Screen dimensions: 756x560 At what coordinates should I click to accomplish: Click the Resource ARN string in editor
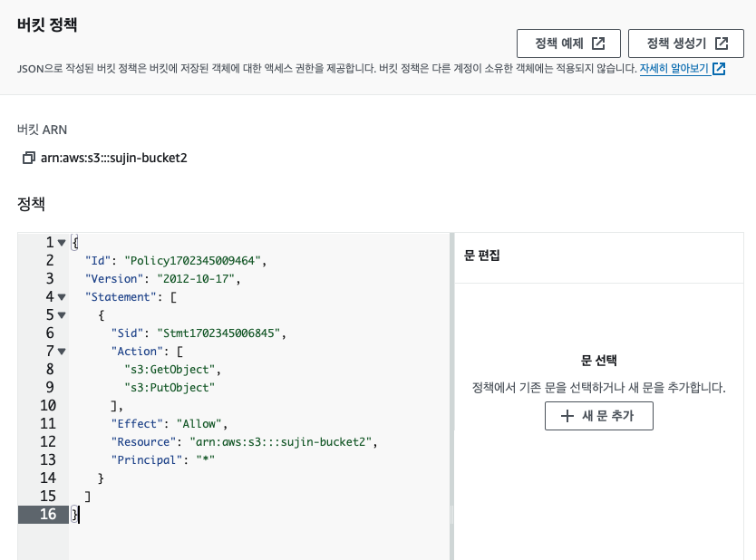(x=281, y=442)
